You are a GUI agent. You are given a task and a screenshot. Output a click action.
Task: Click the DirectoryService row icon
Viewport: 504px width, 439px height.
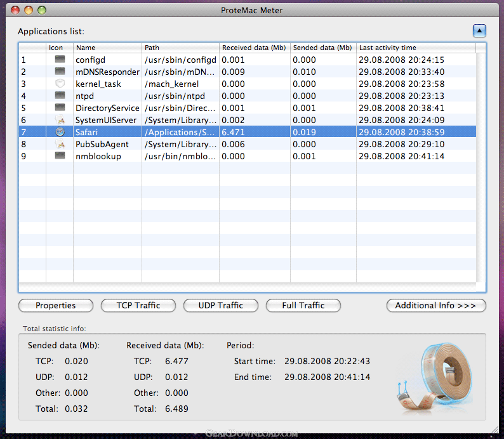[60, 107]
